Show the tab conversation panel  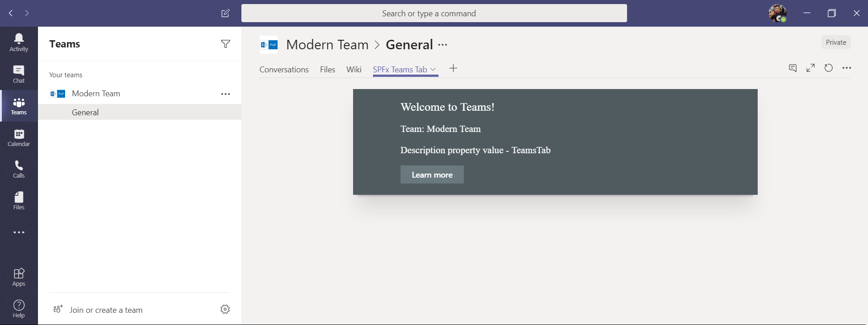pos(793,68)
